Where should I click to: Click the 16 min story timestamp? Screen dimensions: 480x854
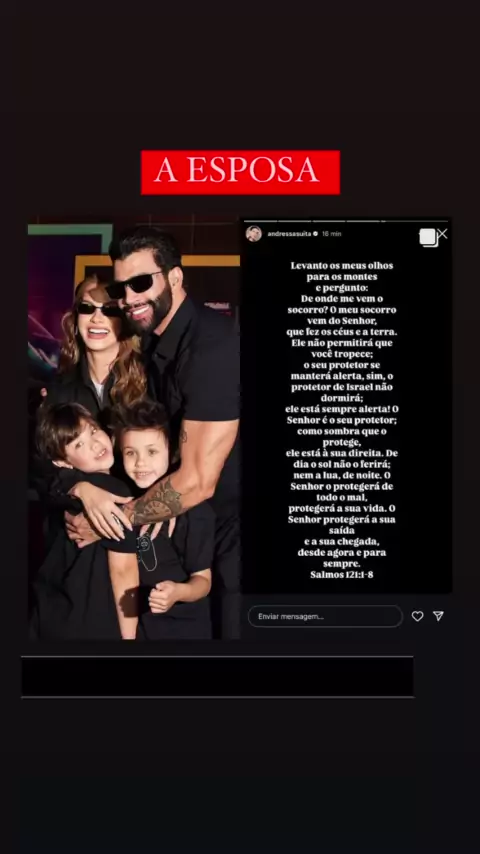tap(331, 234)
